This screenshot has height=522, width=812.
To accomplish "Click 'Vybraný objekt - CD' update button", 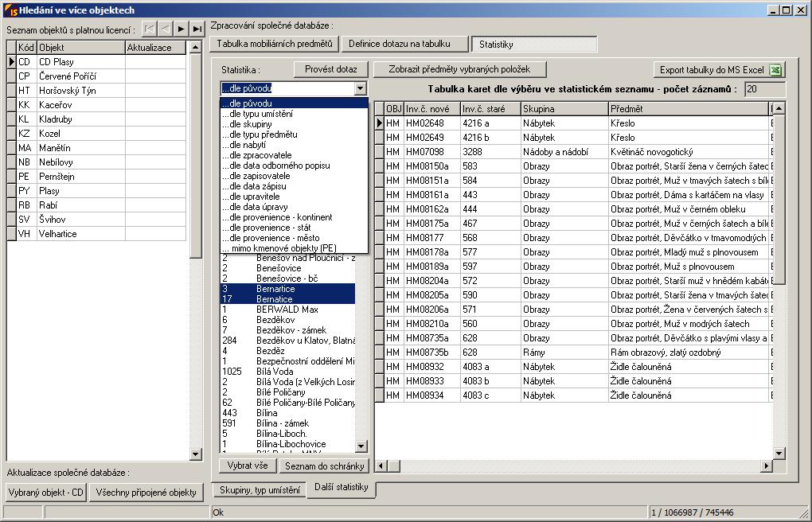I will pyautogui.click(x=45, y=493).
